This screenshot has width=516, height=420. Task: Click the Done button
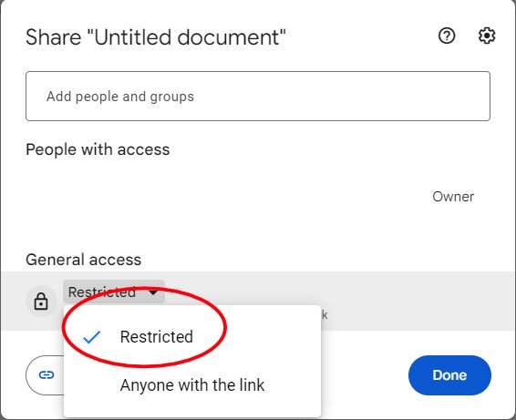tap(449, 375)
